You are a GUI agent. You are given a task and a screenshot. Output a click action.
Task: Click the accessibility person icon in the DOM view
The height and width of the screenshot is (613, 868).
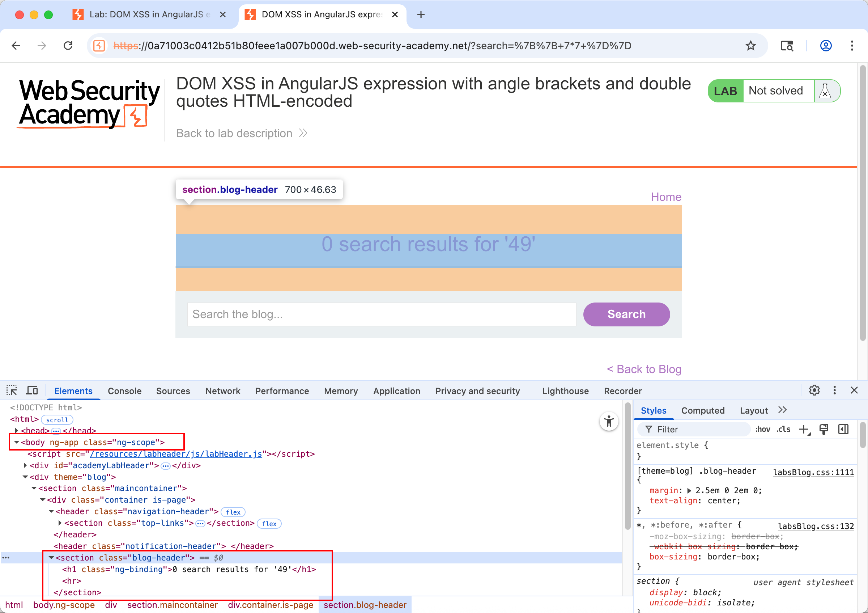tap(609, 421)
